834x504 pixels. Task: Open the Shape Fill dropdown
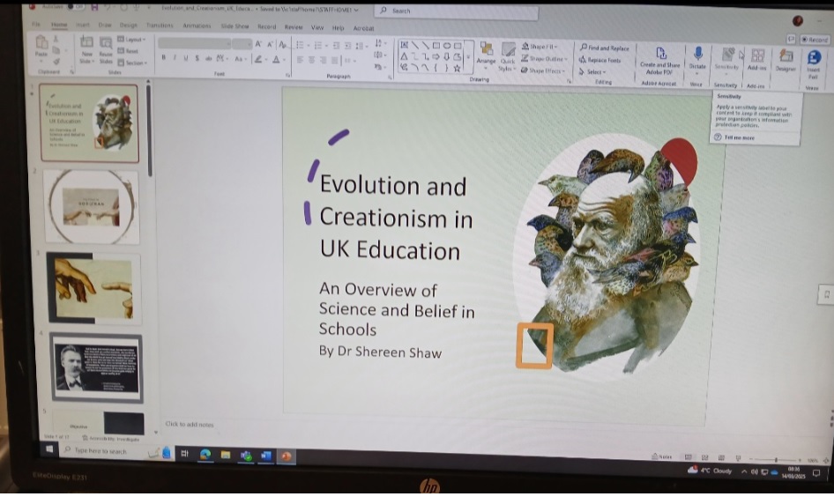[x=540, y=46]
